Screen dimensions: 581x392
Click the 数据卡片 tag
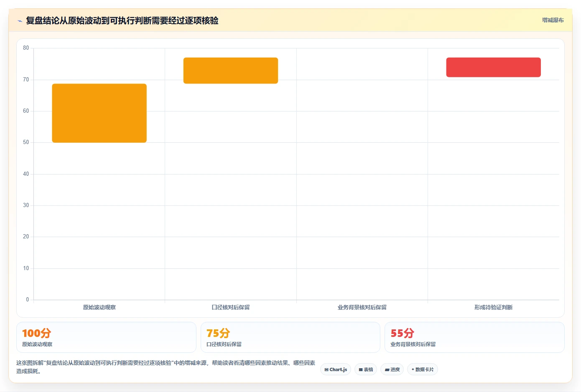click(423, 369)
